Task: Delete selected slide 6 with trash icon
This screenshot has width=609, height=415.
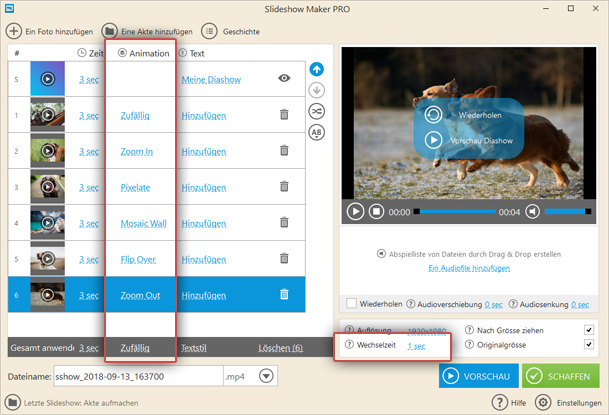Action: click(284, 294)
